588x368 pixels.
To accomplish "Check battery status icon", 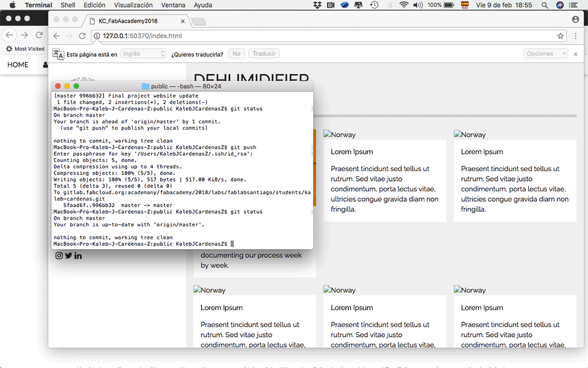I will (x=449, y=5).
